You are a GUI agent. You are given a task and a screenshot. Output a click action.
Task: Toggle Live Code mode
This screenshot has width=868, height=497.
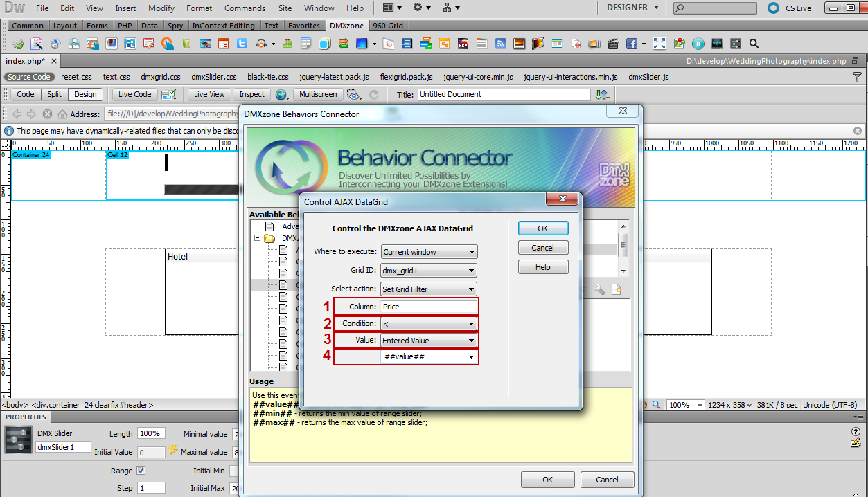[134, 94]
